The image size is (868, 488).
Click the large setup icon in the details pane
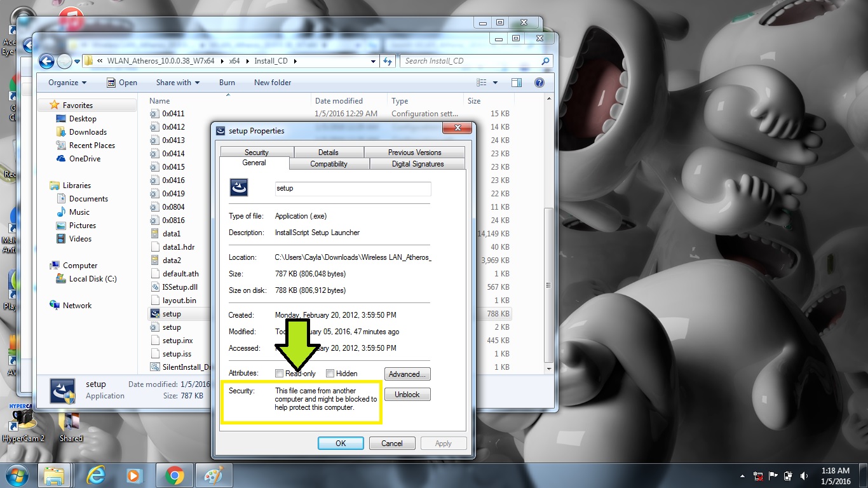63,391
